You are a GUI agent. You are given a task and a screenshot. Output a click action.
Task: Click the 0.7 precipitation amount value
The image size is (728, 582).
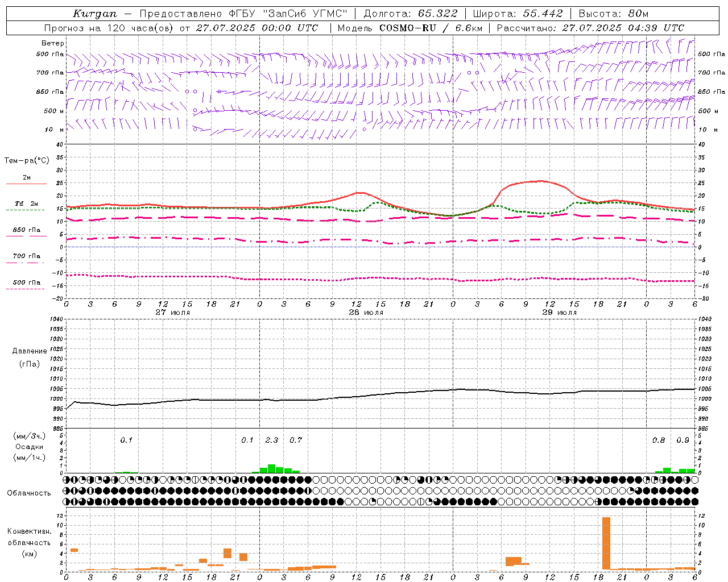tap(296, 440)
